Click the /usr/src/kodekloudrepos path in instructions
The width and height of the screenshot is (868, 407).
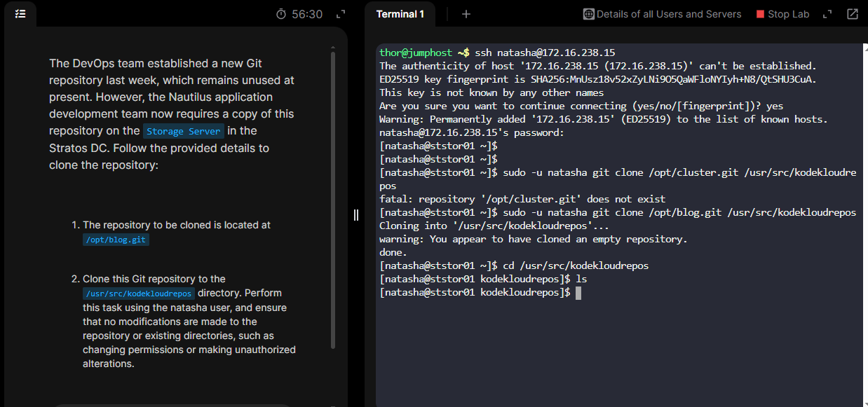138,294
